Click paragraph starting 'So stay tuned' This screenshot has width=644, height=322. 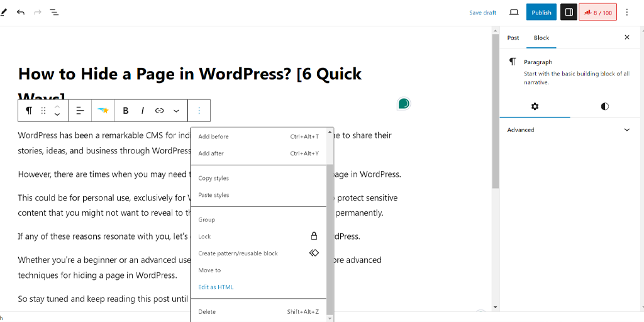click(104, 299)
